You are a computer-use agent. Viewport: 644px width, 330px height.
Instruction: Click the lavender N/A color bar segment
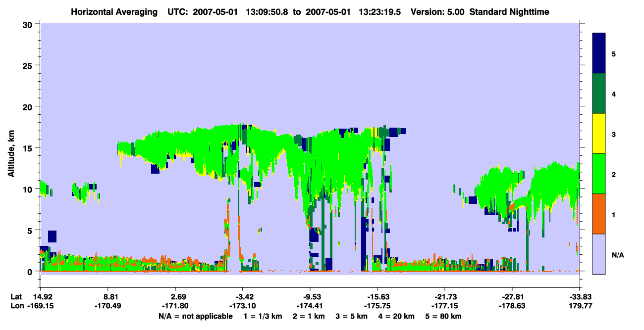(599, 254)
